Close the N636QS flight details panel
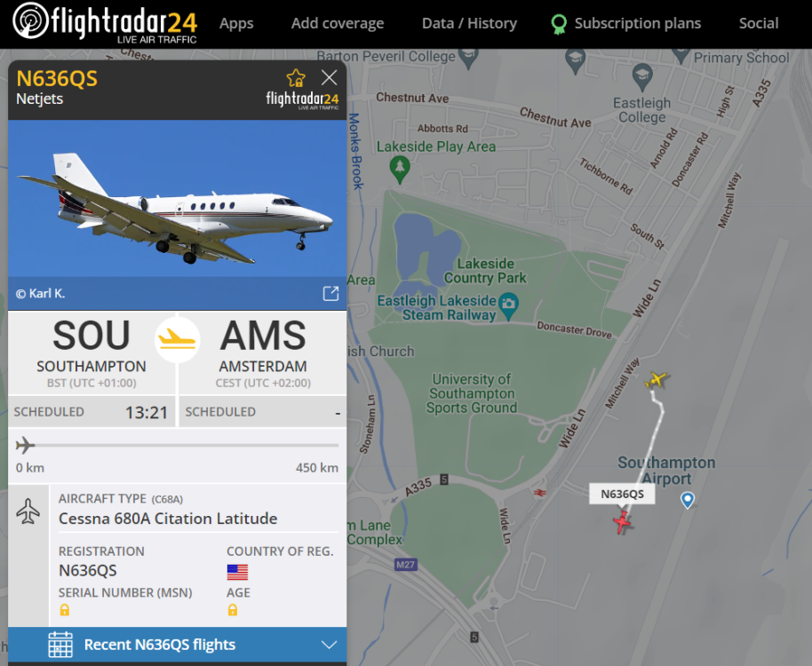 pos(329,77)
